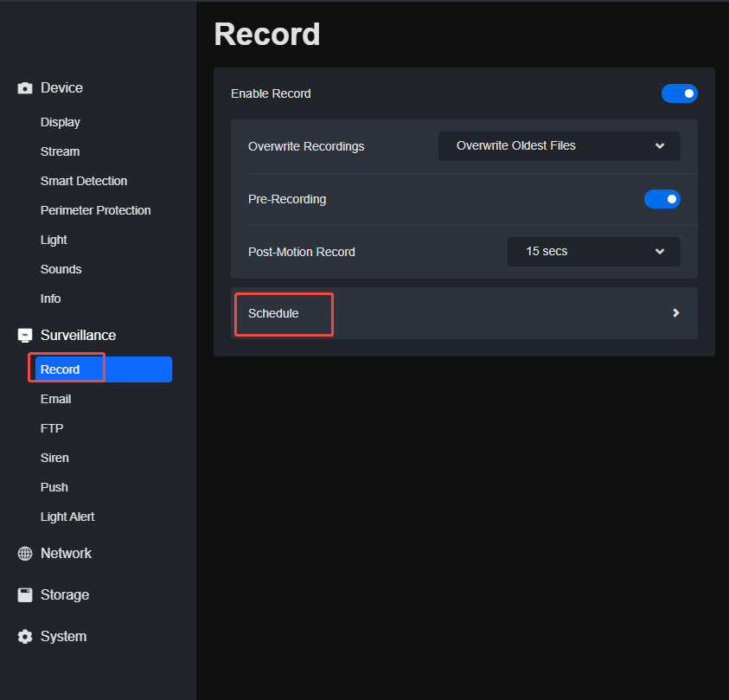Screen dimensions: 729x700
Task: Select the FTP menu item
Action: point(52,428)
